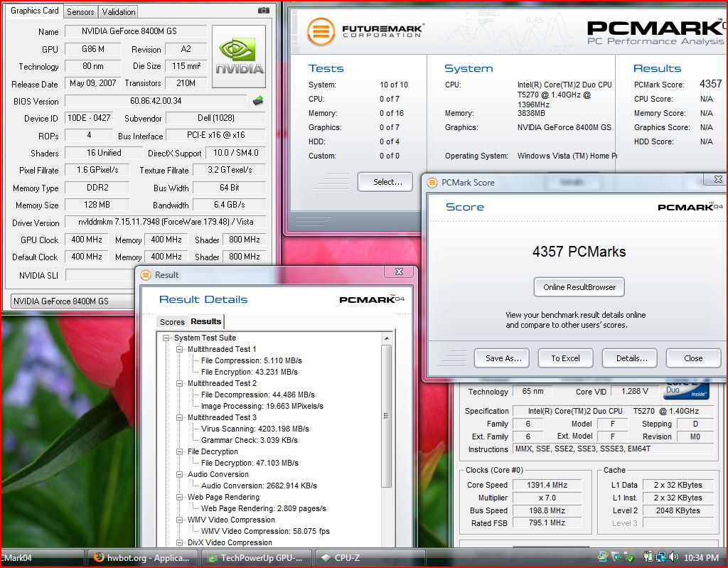Click the Close button in PCMark Score
The width and height of the screenshot is (728, 568).
point(693,358)
